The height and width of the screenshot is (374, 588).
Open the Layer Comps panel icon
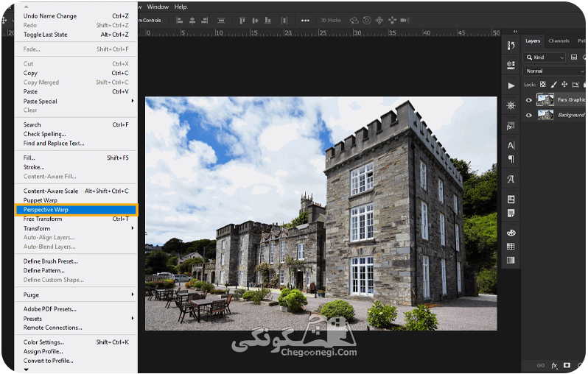(511, 200)
